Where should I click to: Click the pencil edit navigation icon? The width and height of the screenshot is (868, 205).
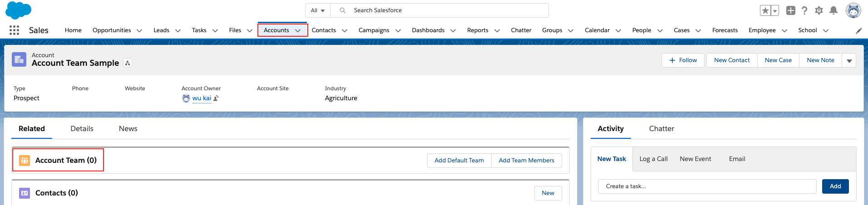pyautogui.click(x=859, y=31)
